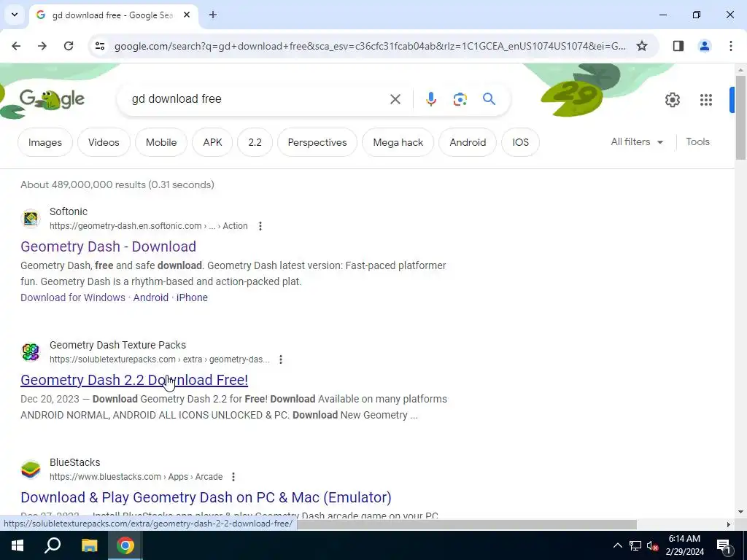The width and height of the screenshot is (747, 560).
Task: Reload the current page
Action: click(x=69, y=46)
